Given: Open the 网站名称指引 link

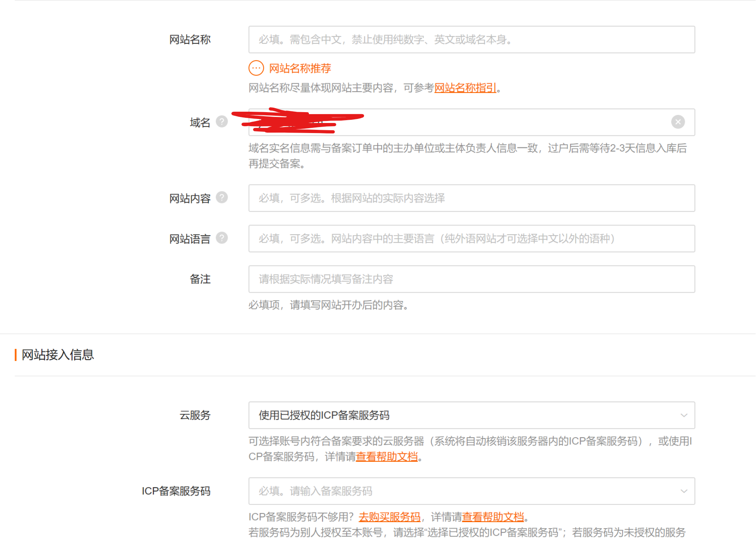Looking at the screenshot, I should tap(464, 88).
